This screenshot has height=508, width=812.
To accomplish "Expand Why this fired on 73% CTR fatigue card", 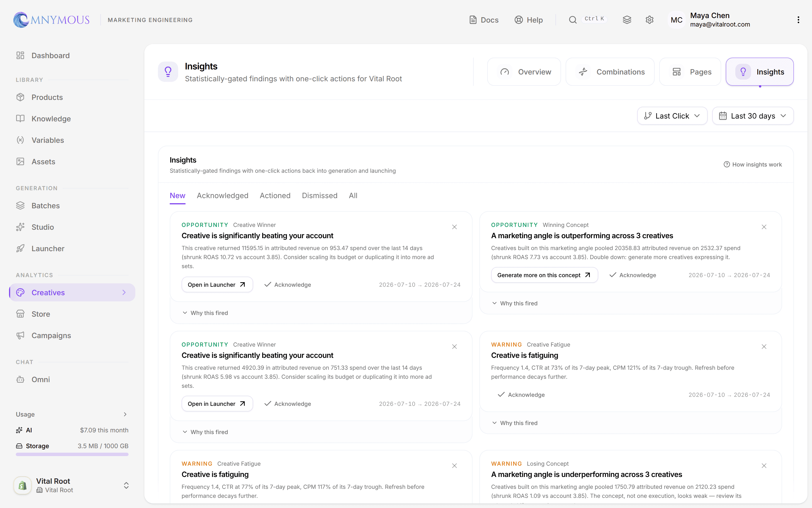I will click(515, 423).
